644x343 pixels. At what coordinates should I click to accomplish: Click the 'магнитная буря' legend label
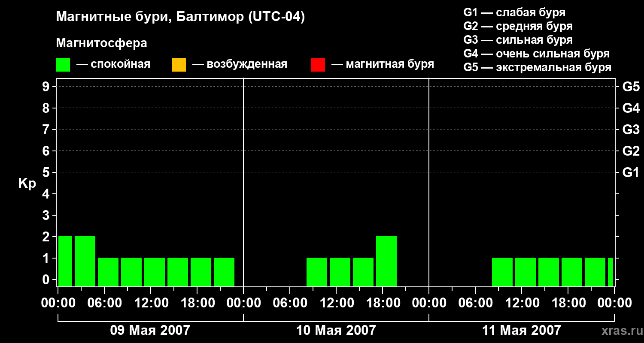pos(390,65)
